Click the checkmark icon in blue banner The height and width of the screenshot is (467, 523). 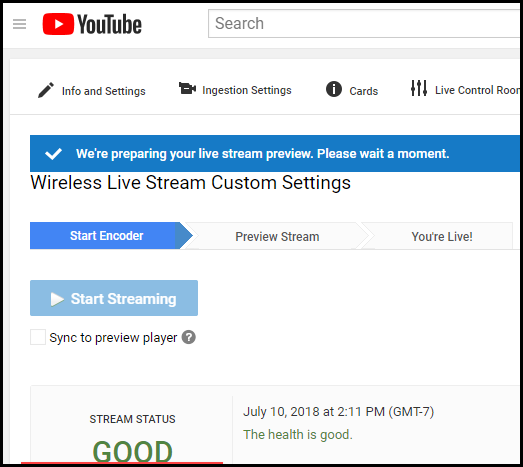click(x=53, y=154)
